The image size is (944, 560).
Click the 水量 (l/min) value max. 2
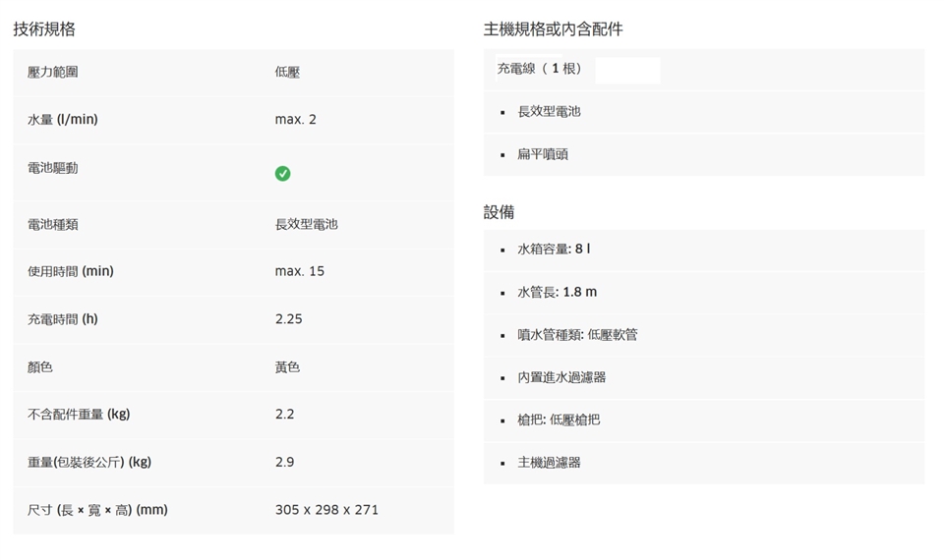pos(296,120)
